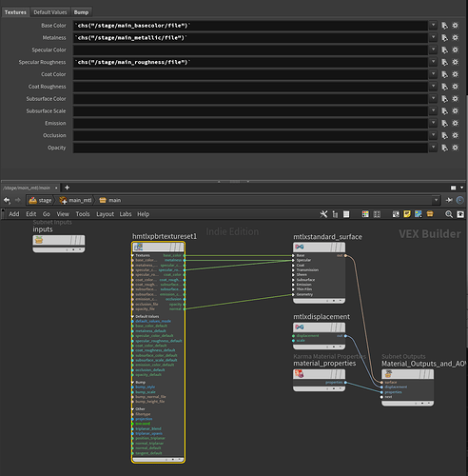The image size is (468, 476).
Task: Open file chooser for Specular Color
Action: pos(444,50)
